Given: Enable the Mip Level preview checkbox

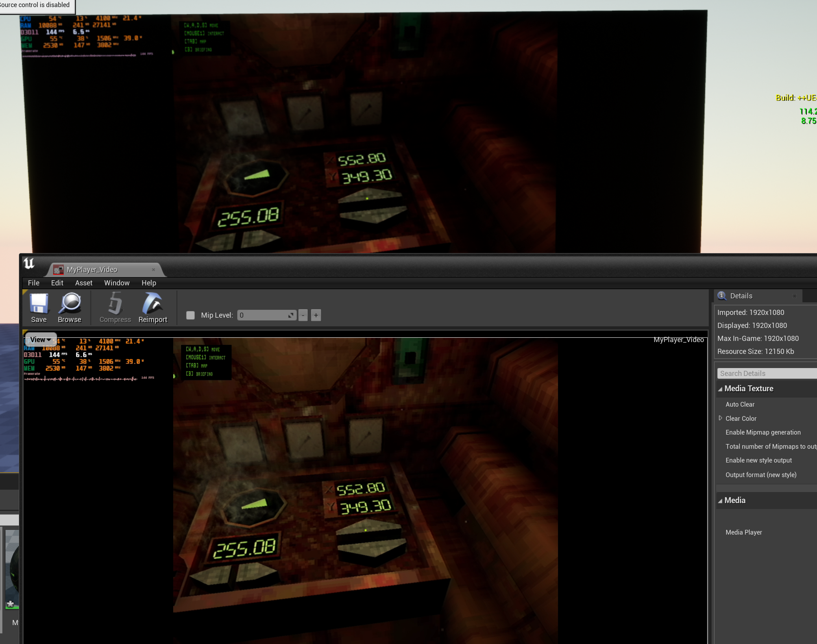Looking at the screenshot, I should (190, 315).
